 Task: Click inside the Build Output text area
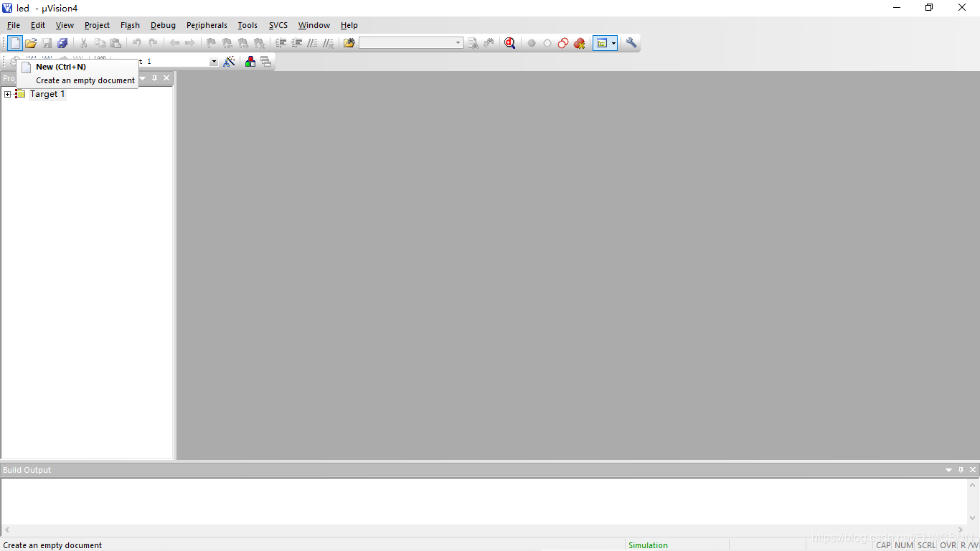[x=484, y=501]
